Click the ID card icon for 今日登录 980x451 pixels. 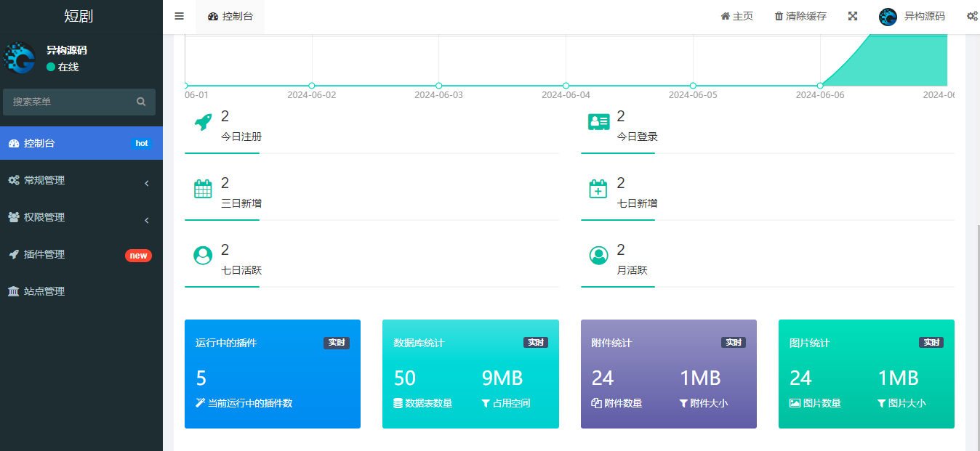tap(598, 122)
